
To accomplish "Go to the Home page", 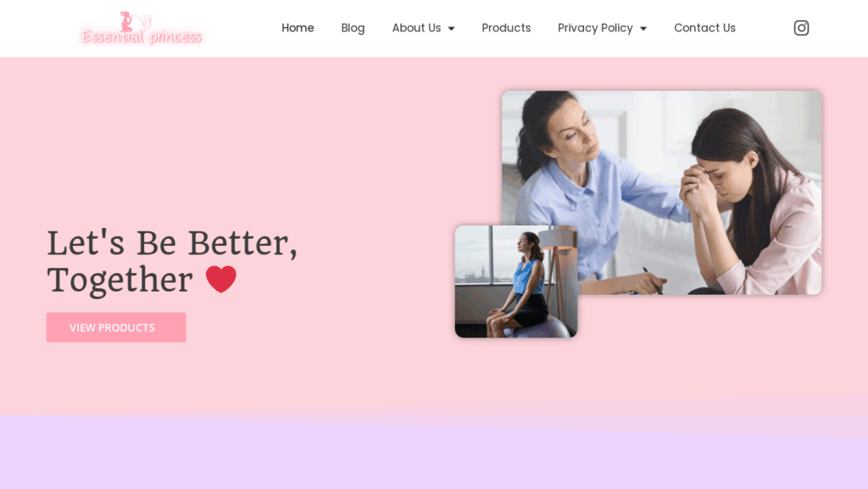I will coord(298,28).
